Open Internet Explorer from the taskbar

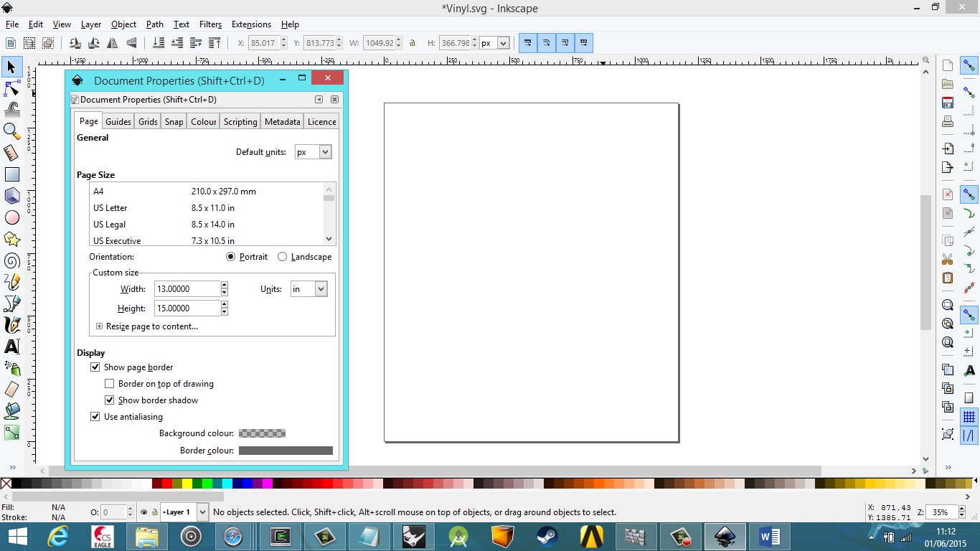(x=57, y=536)
